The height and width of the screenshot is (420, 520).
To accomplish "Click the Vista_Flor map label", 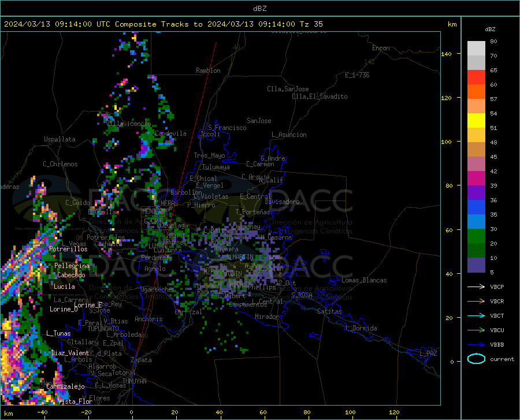I will coord(75,402).
